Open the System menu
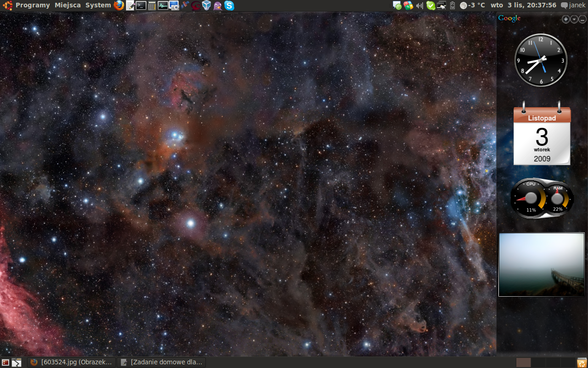The image size is (588, 368). pyautogui.click(x=98, y=6)
